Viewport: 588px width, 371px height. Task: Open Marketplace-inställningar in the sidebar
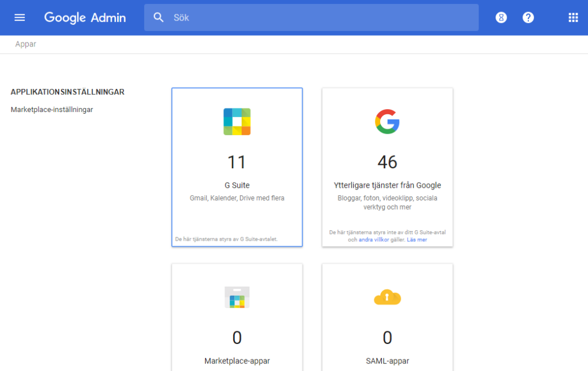coord(52,110)
